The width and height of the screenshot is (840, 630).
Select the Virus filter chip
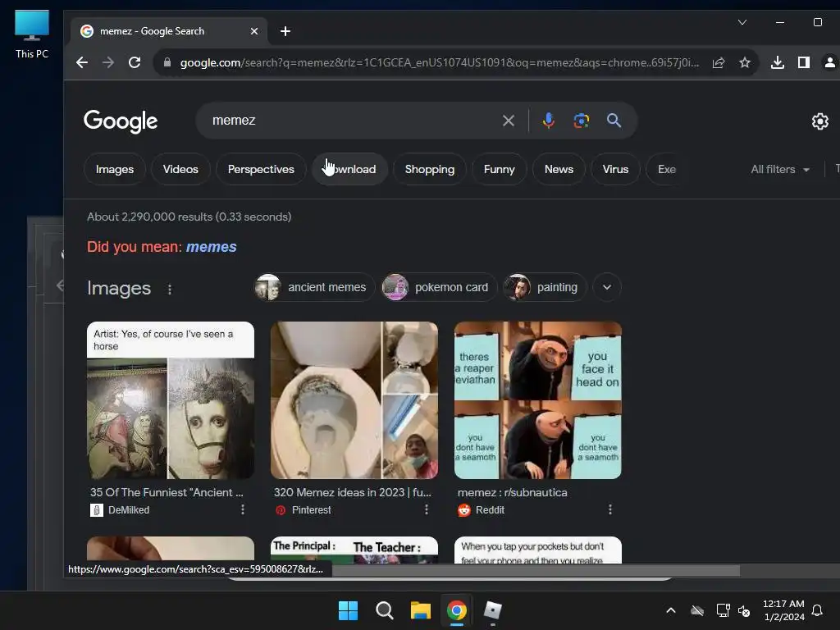pyautogui.click(x=615, y=169)
